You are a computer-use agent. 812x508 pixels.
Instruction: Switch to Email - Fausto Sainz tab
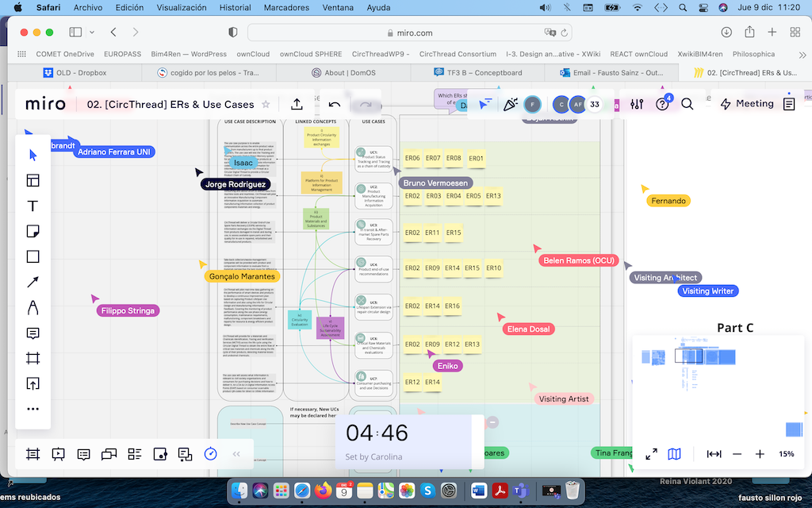(611, 72)
